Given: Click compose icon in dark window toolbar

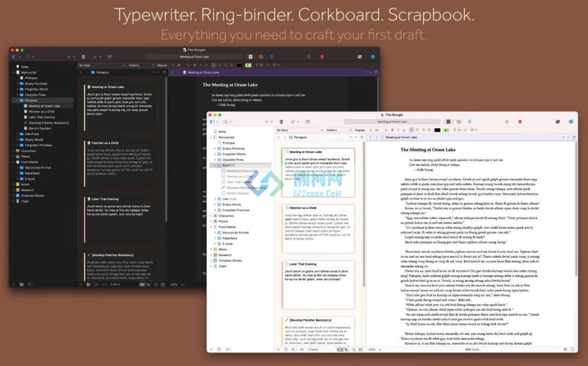Looking at the screenshot, I should coord(109,57).
